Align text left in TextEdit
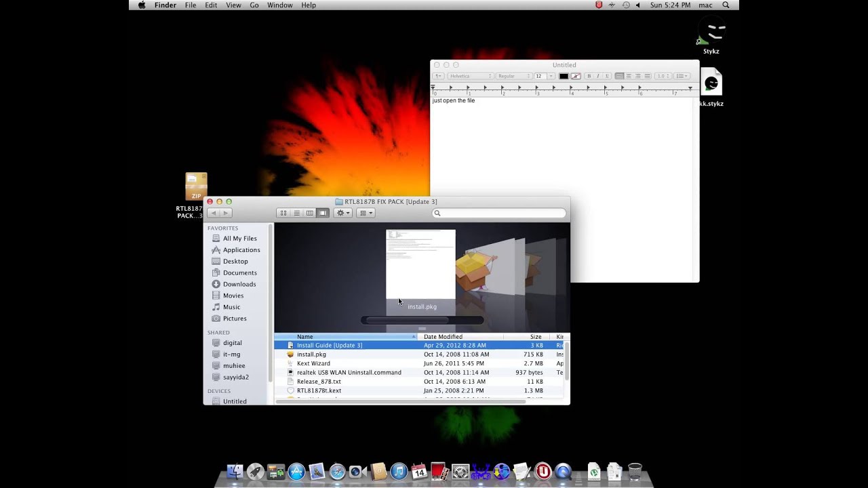 pyautogui.click(x=619, y=76)
